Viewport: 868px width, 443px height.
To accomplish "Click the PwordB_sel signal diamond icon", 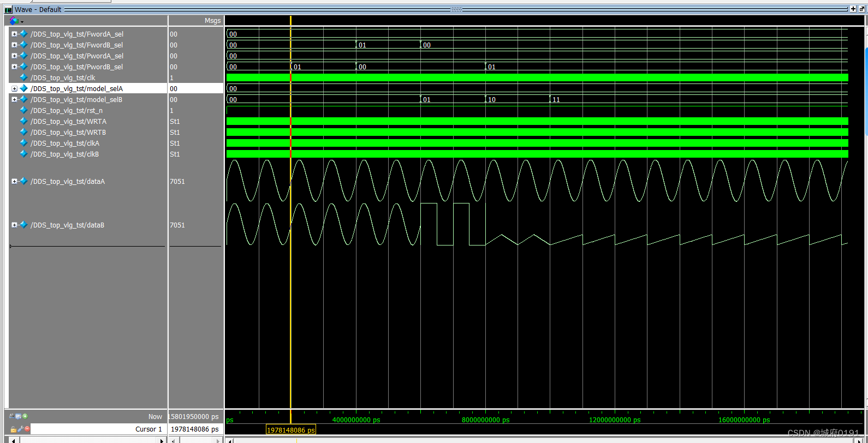I will tap(23, 67).
